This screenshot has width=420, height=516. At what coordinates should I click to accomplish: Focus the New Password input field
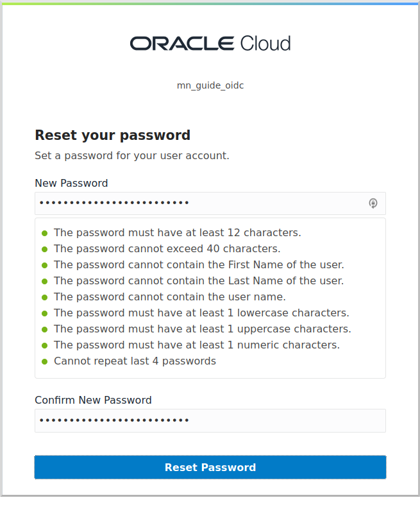210,203
